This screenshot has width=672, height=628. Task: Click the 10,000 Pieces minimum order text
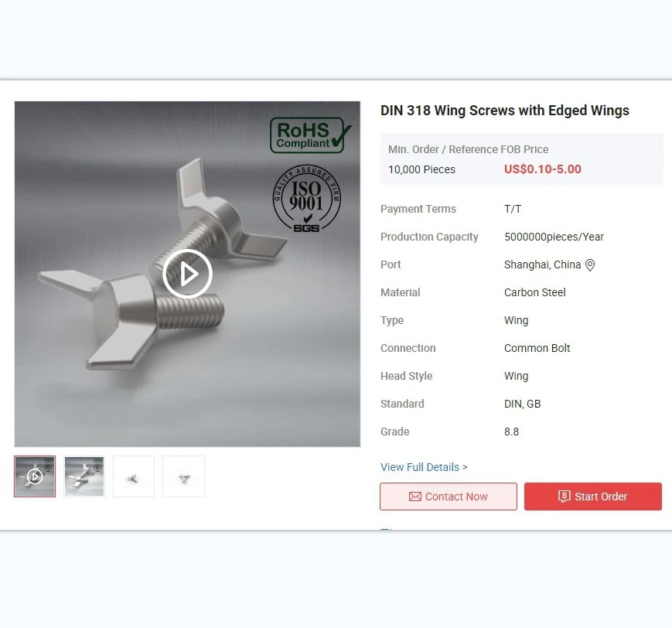421,169
